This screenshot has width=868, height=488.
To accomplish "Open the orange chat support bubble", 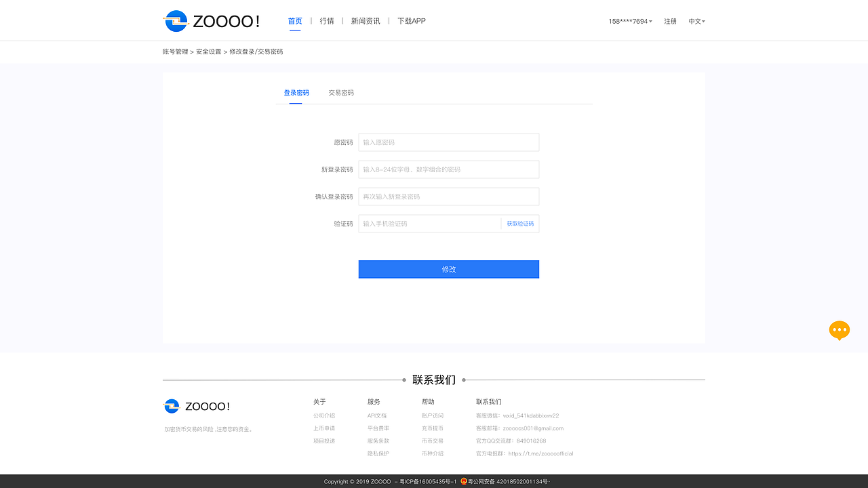I will 840,330.
